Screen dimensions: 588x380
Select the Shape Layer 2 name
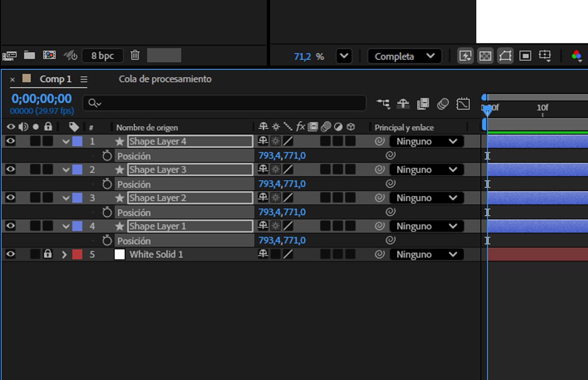coord(190,198)
